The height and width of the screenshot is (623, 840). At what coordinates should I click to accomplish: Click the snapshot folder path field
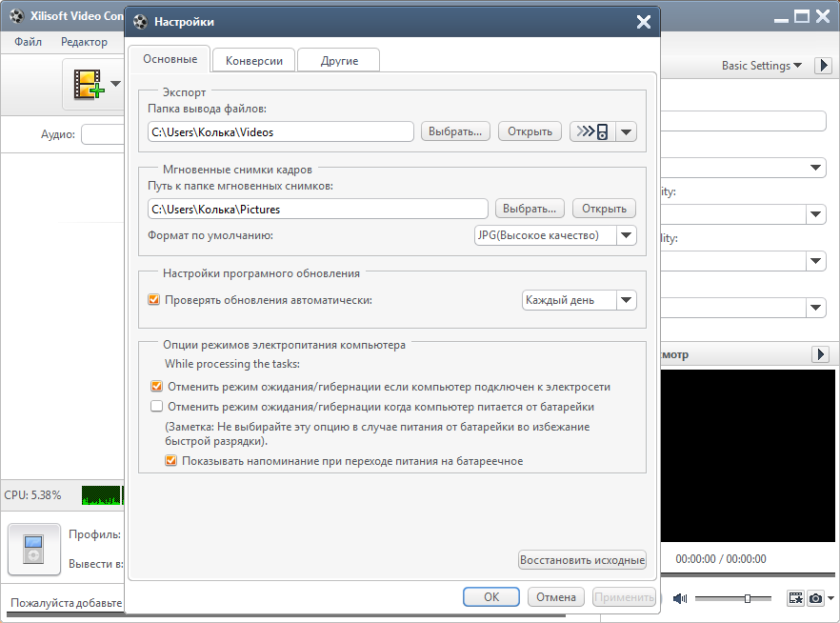(317, 209)
